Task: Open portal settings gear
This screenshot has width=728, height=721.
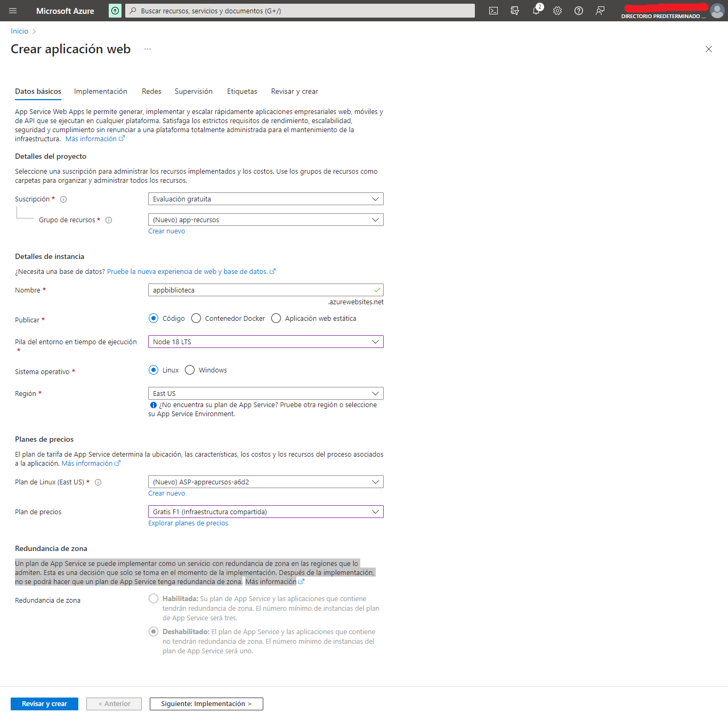Action: point(557,11)
